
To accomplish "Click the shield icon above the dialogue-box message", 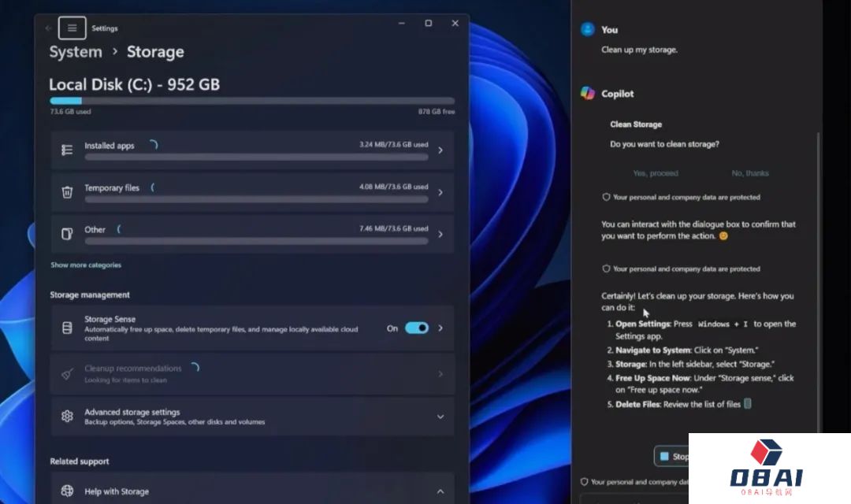I will 606,197.
